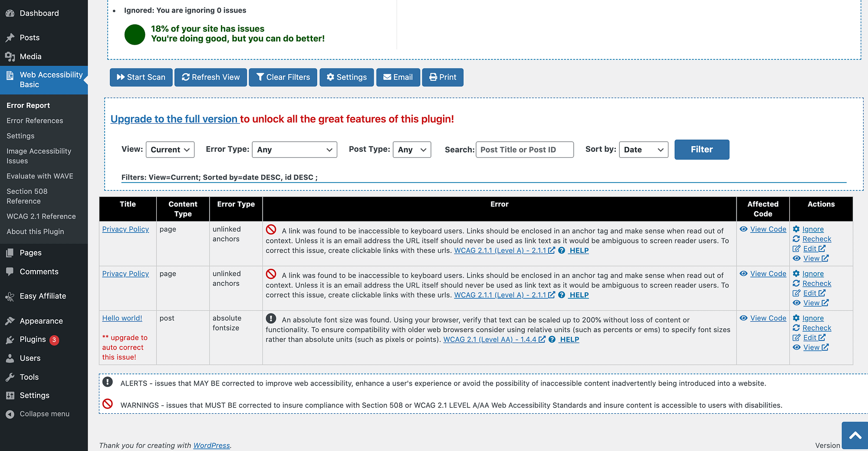Click the green site health progress circle
The width and height of the screenshot is (868, 451).
pyautogui.click(x=135, y=35)
